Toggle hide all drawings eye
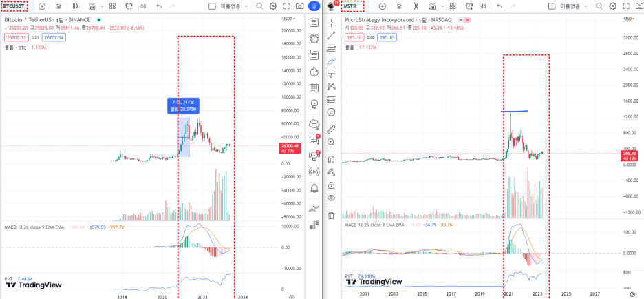Screen dimensions: 644x299 [331, 198]
